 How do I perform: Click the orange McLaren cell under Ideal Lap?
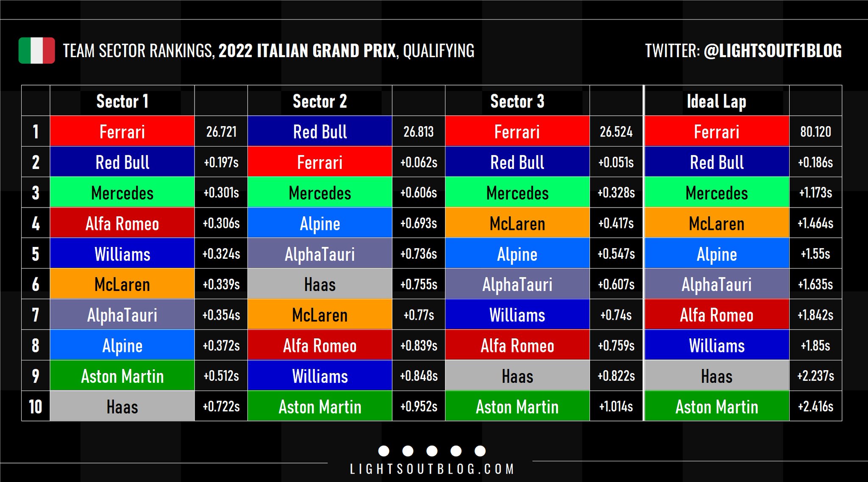tap(716, 224)
